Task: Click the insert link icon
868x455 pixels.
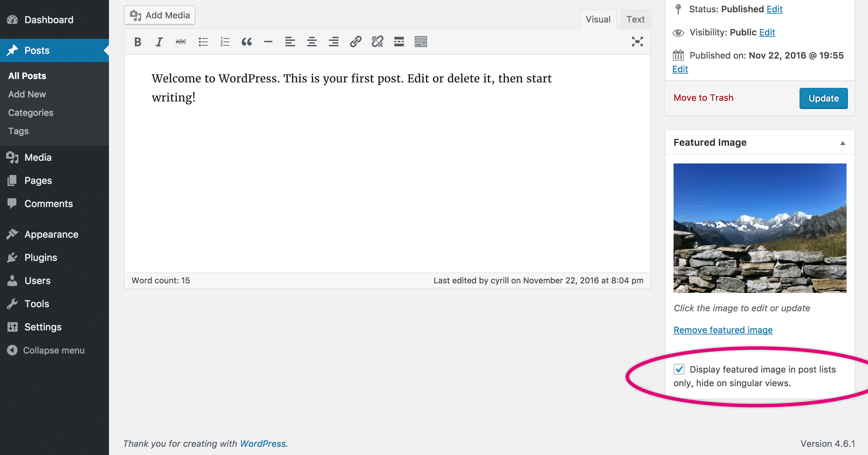Action: (x=356, y=42)
